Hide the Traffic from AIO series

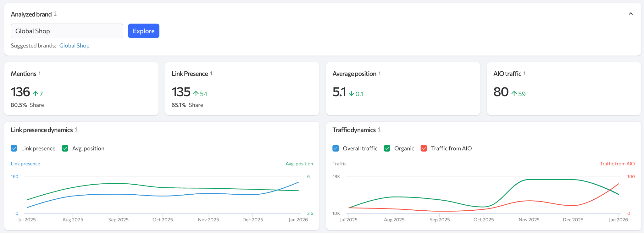[424, 148]
